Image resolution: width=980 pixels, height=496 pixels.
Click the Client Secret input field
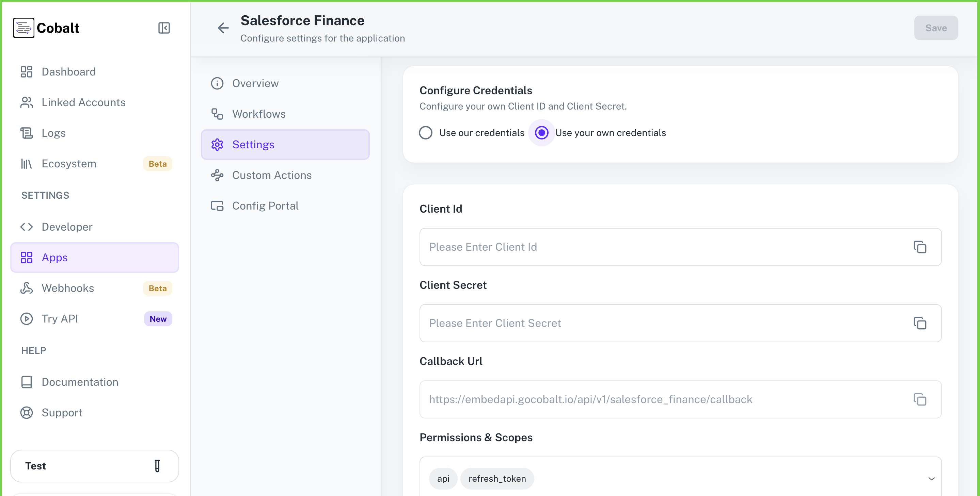pyautogui.click(x=647, y=323)
